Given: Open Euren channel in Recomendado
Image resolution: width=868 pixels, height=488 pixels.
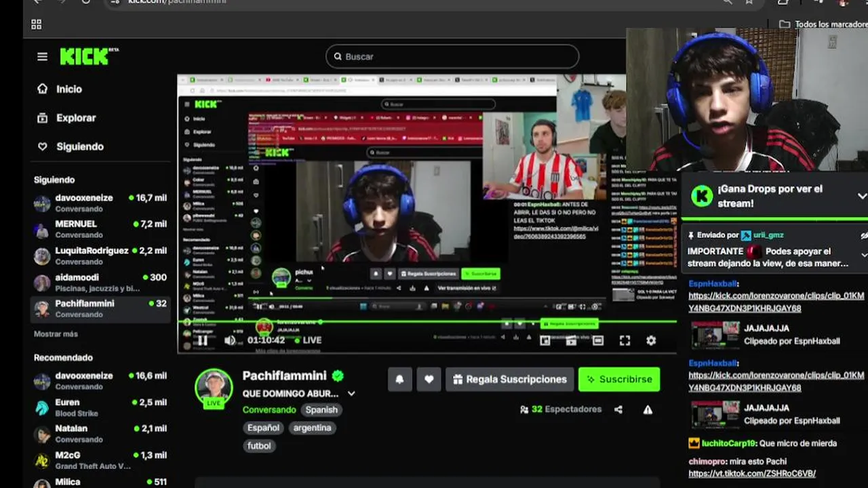Looking at the screenshot, I should tap(100, 407).
